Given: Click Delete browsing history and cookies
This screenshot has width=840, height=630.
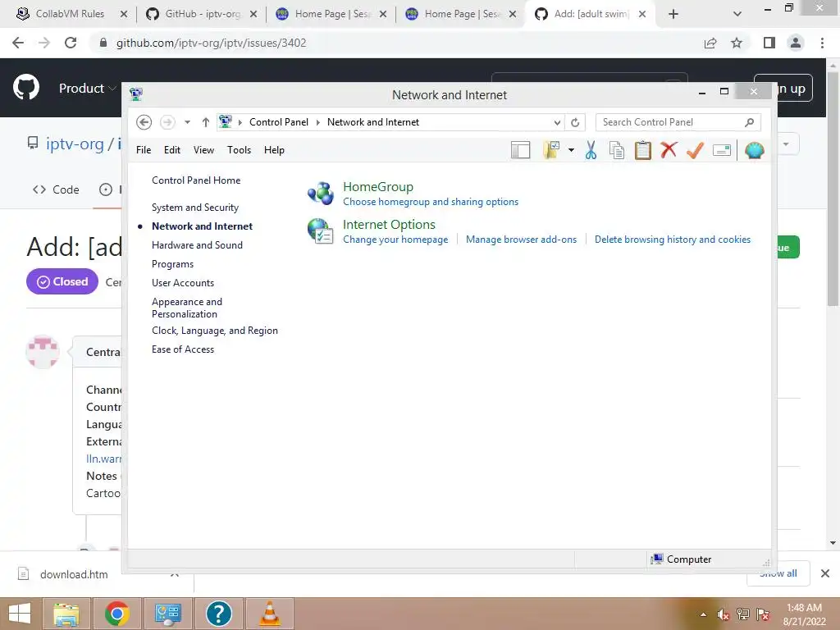Looking at the screenshot, I should (x=673, y=240).
